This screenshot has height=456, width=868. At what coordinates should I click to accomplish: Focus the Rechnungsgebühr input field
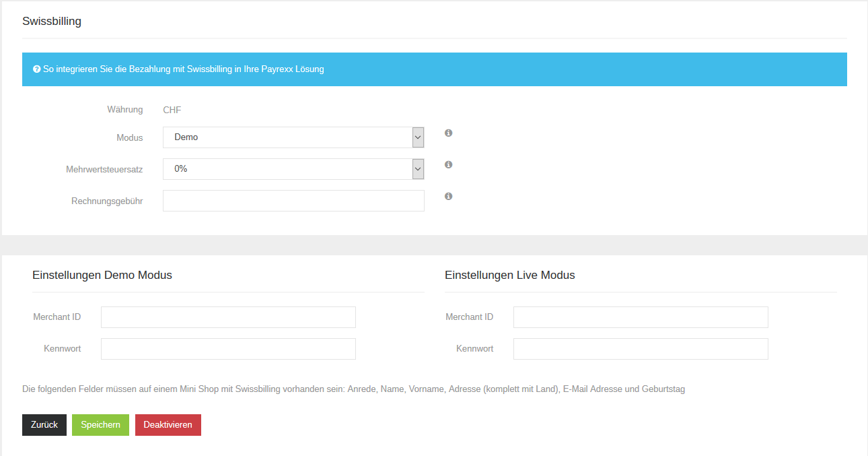pyautogui.click(x=293, y=201)
